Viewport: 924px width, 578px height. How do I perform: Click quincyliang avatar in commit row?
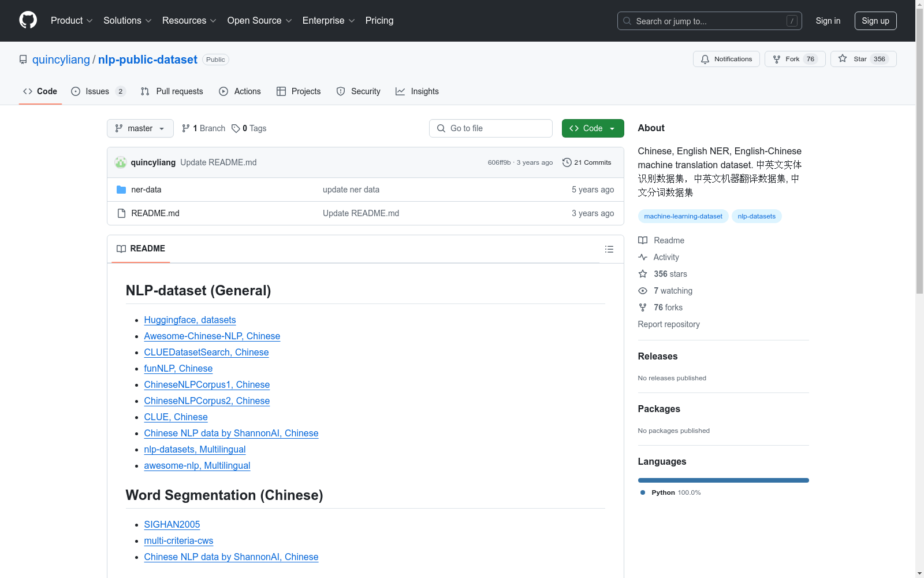(121, 162)
